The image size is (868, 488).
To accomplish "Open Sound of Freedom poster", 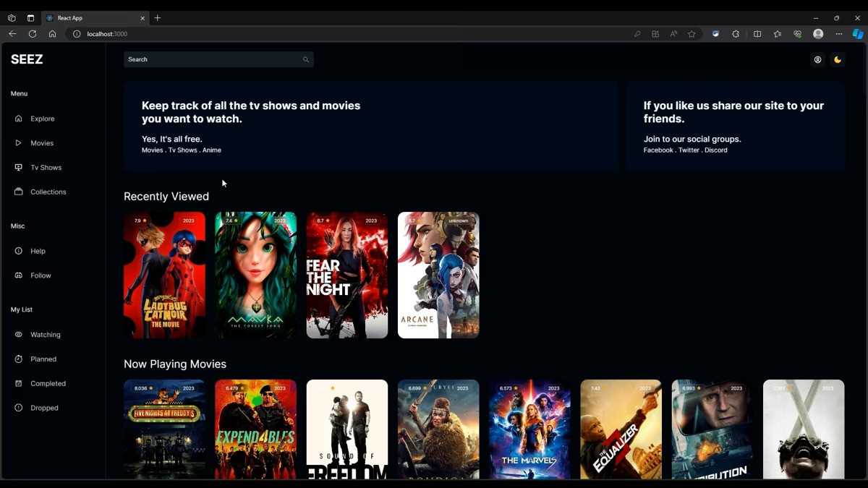I will [x=347, y=429].
